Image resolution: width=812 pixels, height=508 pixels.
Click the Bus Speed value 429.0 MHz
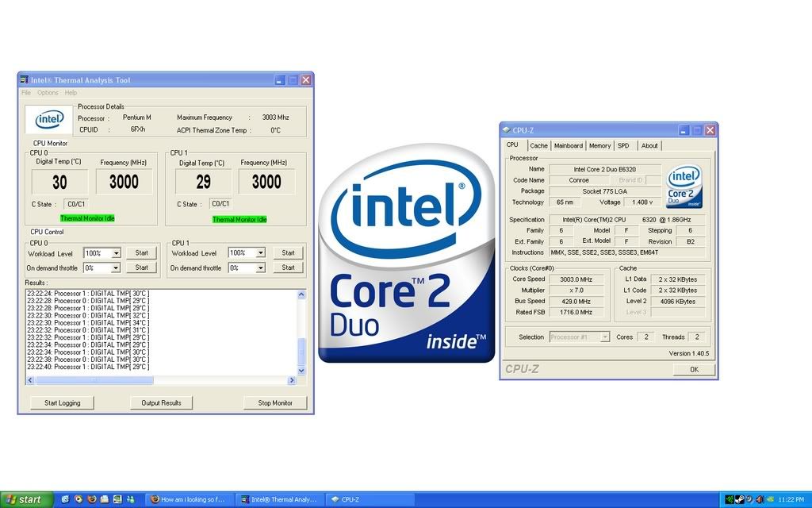pos(576,301)
